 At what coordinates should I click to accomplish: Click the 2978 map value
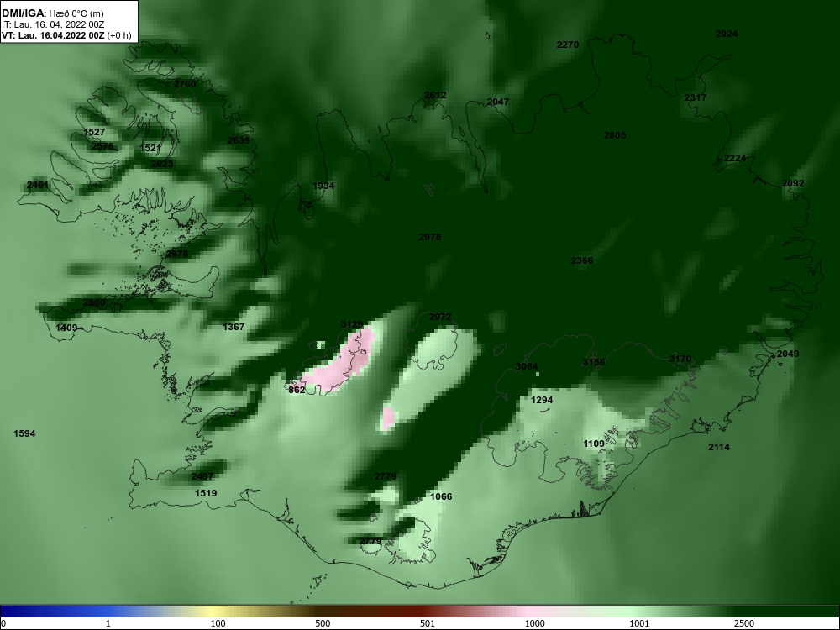point(430,237)
